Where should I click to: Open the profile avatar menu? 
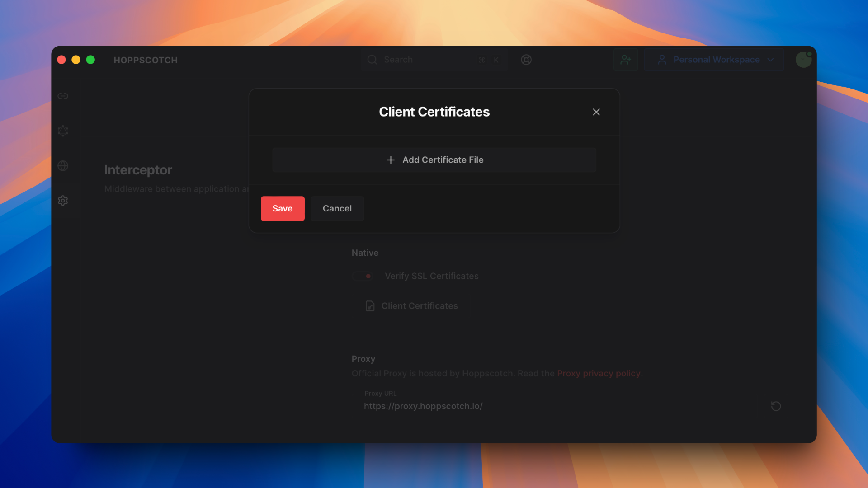(803, 59)
